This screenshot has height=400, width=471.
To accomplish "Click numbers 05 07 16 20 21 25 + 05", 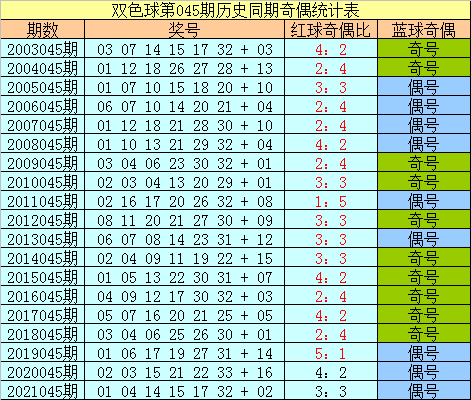I will click(x=185, y=315).
